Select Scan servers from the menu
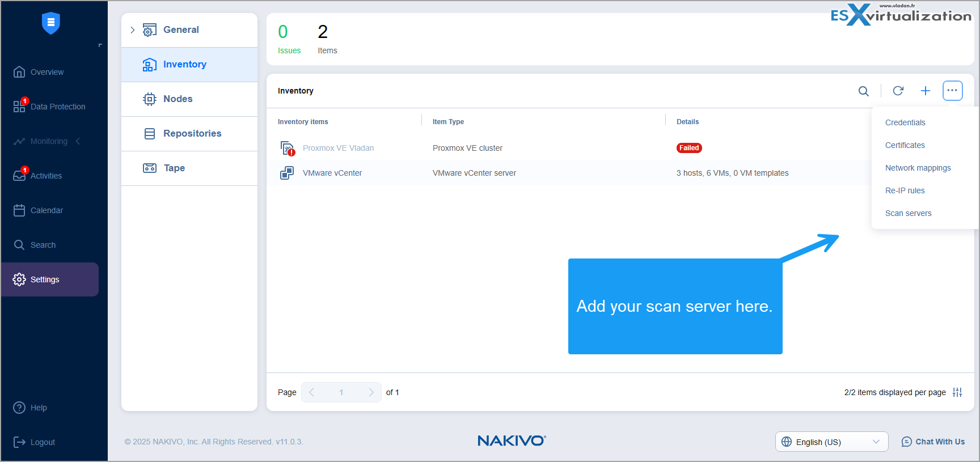The image size is (980, 462). [909, 213]
